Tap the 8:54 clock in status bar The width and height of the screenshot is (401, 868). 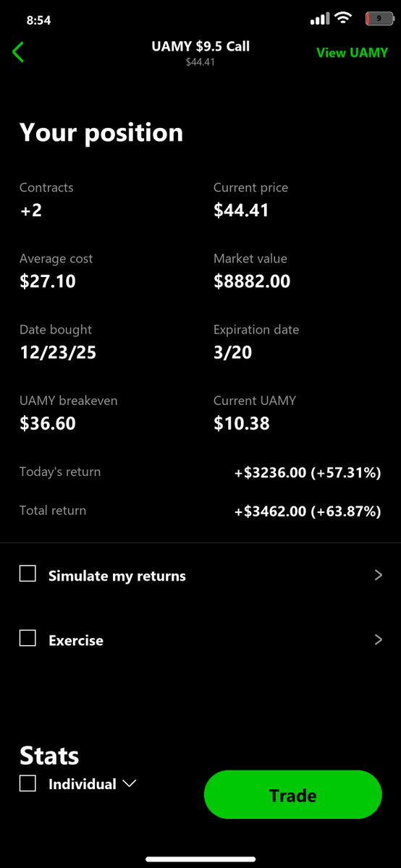[38, 20]
